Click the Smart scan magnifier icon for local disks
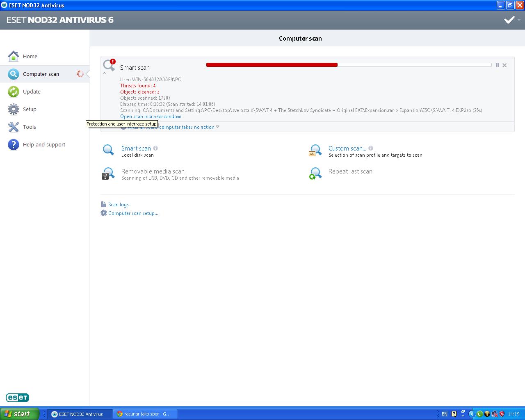 [108, 150]
